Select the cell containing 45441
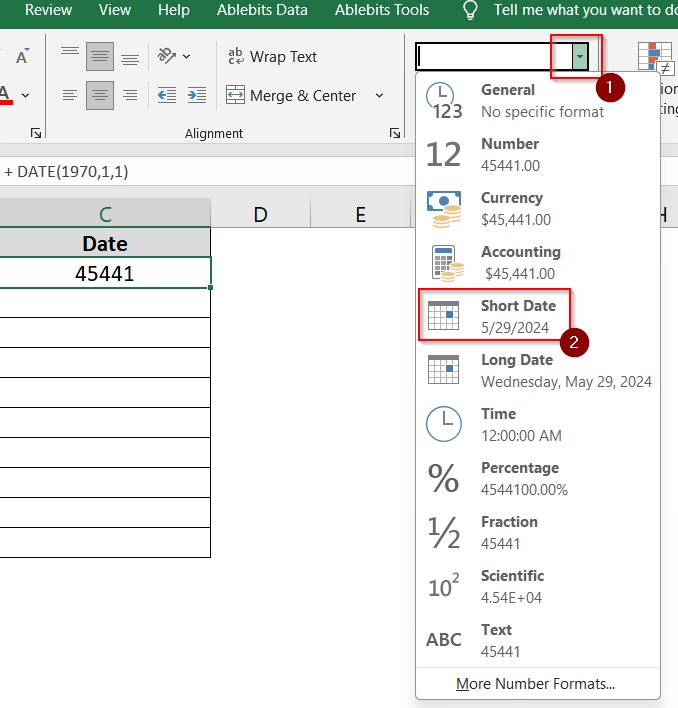The width and height of the screenshot is (678, 708). [105, 273]
